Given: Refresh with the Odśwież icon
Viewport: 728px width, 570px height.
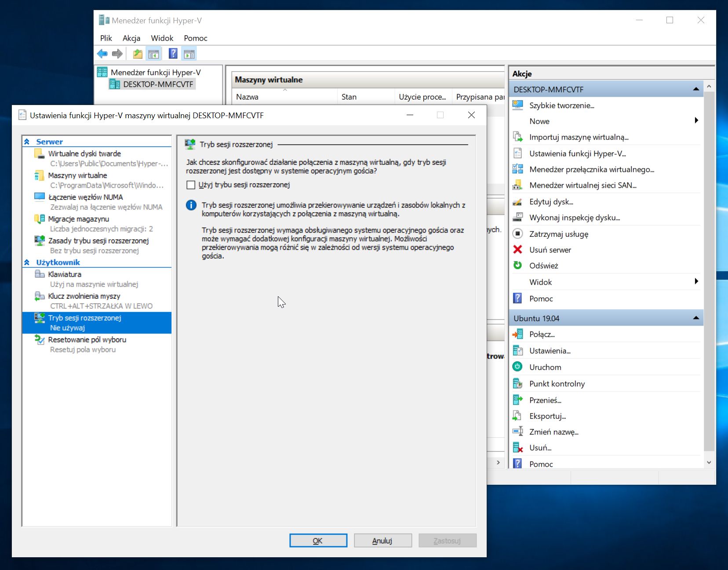Looking at the screenshot, I should [x=517, y=265].
